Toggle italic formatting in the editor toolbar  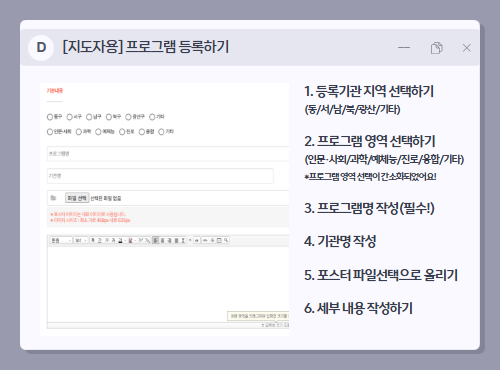(x=106, y=240)
